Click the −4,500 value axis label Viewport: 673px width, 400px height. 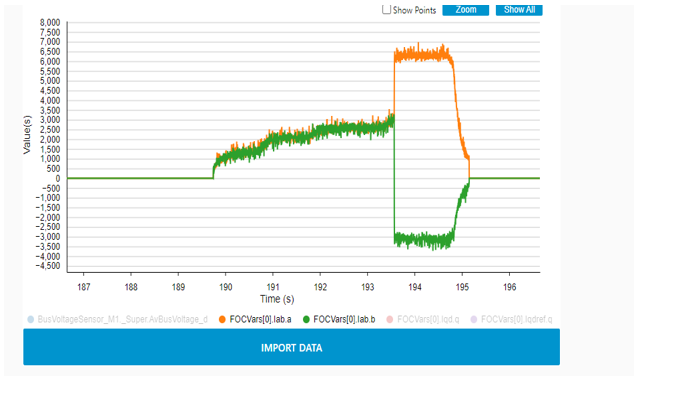(x=48, y=266)
